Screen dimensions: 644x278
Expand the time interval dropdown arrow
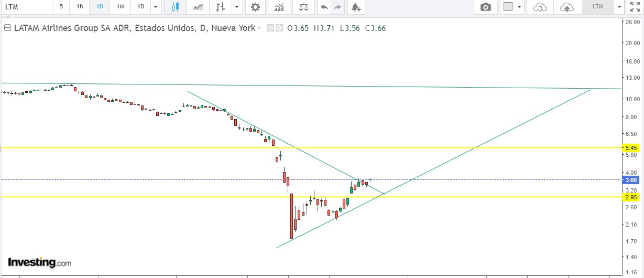point(156,7)
